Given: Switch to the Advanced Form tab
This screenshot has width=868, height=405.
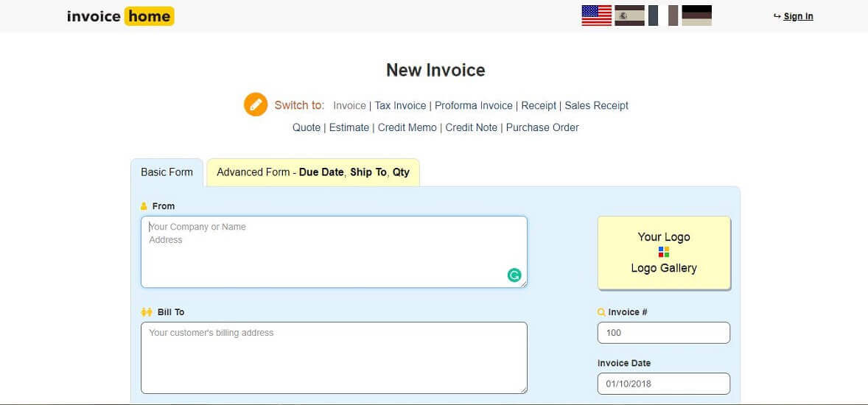Looking at the screenshot, I should [x=313, y=172].
